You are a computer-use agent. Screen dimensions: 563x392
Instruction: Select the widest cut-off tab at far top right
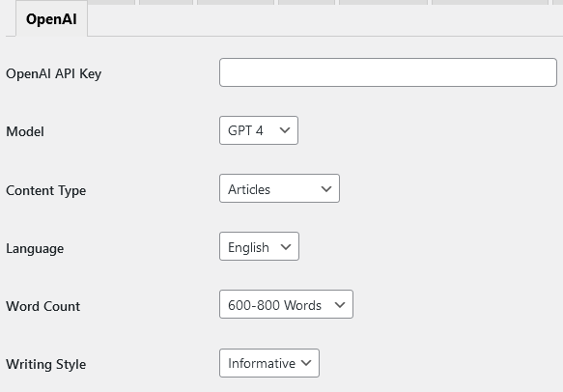coord(491,2)
